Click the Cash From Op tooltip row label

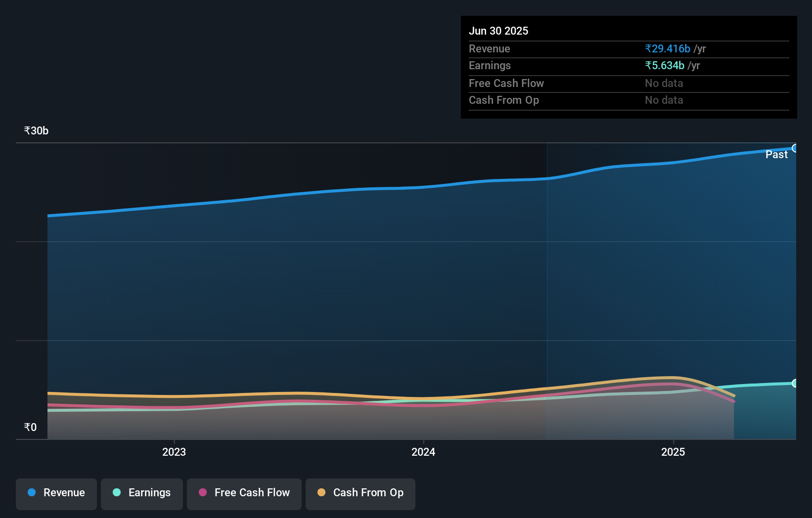pos(504,100)
